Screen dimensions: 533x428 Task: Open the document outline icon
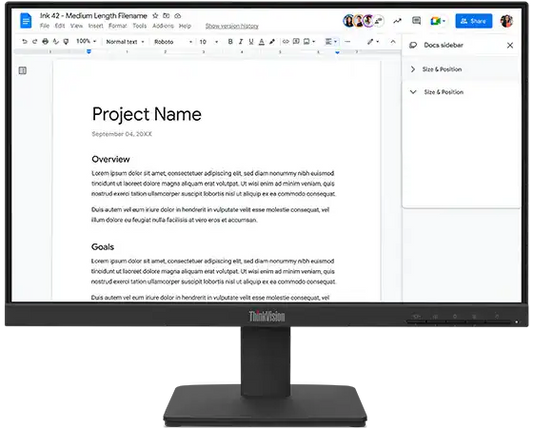point(22,70)
